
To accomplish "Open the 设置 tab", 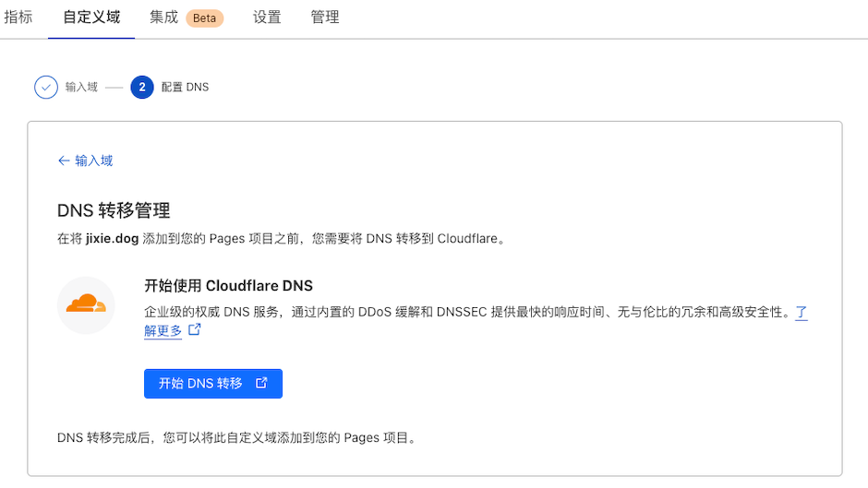I will pyautogui.click(x=267, y=18).
